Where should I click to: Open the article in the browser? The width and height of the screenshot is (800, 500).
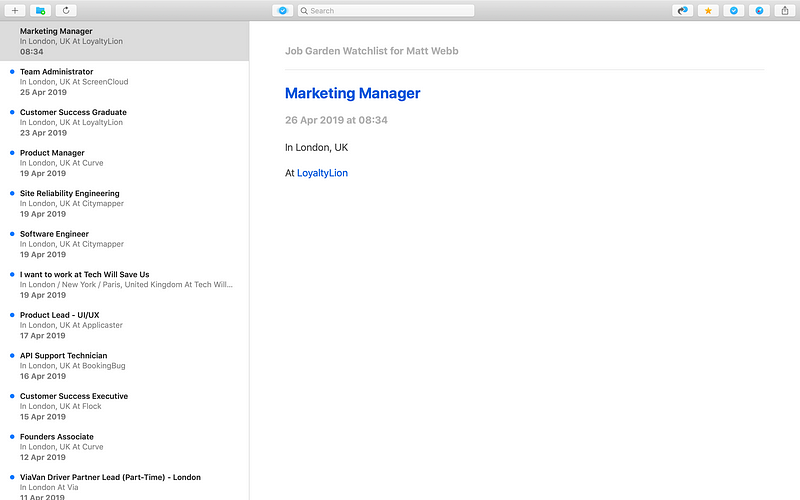click(x=759, y=10)
